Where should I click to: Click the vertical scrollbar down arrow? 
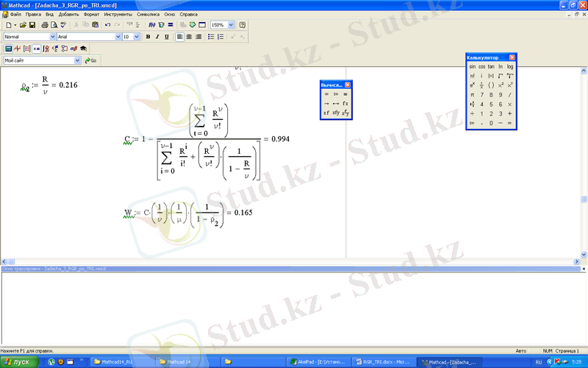584,254
